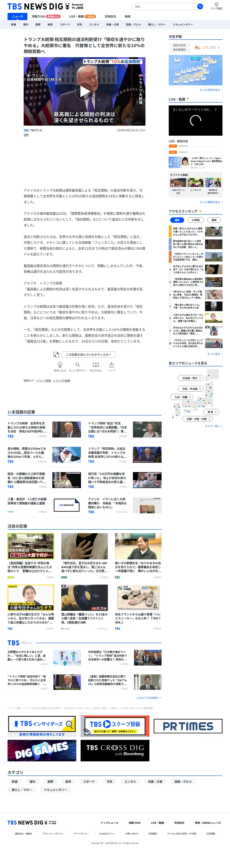Open area settings location pin icon
This screenshot has width=230, height=868.
pos(217,4)
